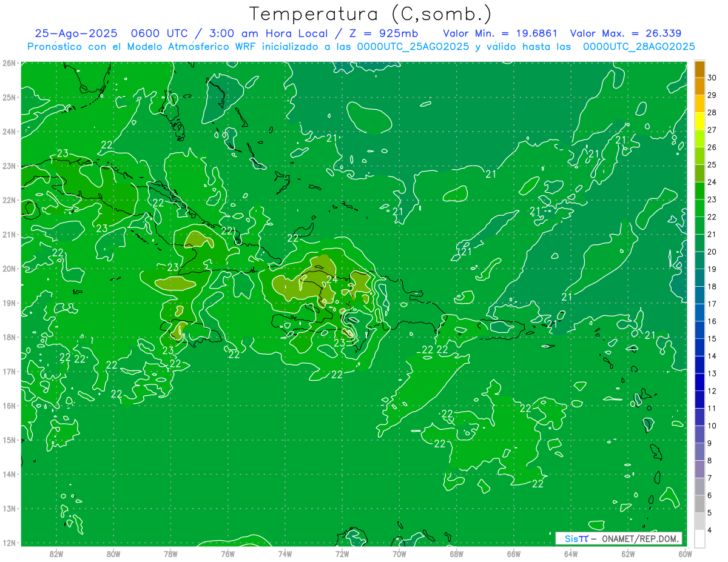Click the "66W" longitude axis label
728x562 pixels.
(x=514, y=554)
